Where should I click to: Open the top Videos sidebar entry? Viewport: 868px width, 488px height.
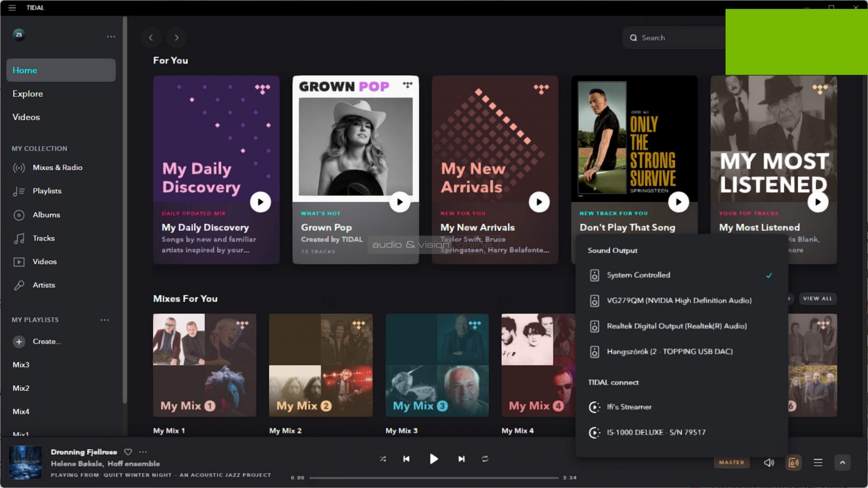tap(26, 117)
